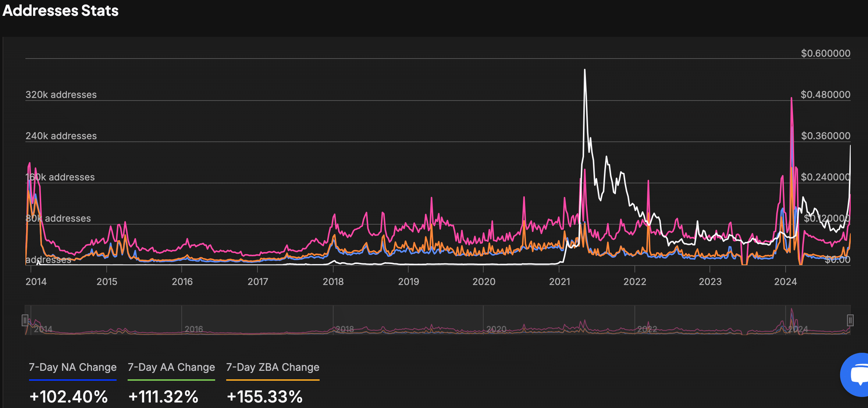Click the 2020 marker in range navigator
Image resolution: width=868 pixels, height=408 pixels.
[x=497, y=329]
